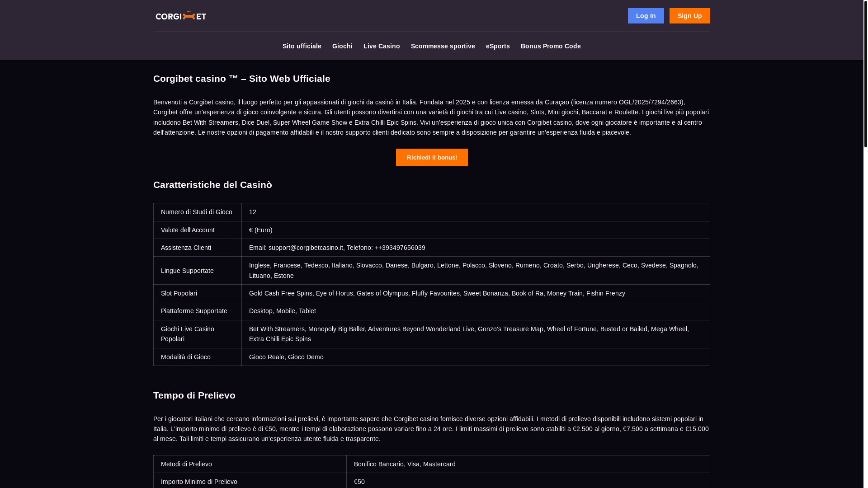Open the eSports menu item

tap(498, 46)
